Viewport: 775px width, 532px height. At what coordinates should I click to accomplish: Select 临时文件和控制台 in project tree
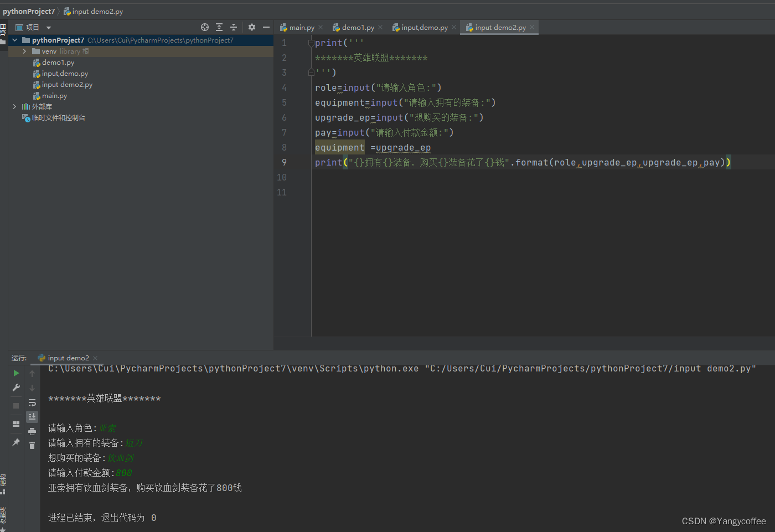pyautogui.click(x=58, y=118)
